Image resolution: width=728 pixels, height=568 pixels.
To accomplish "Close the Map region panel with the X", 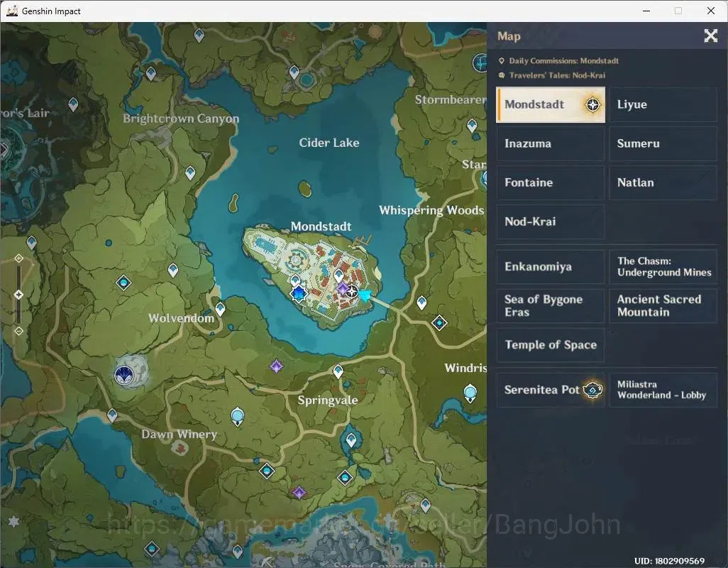I will click(x=710, y=35).
